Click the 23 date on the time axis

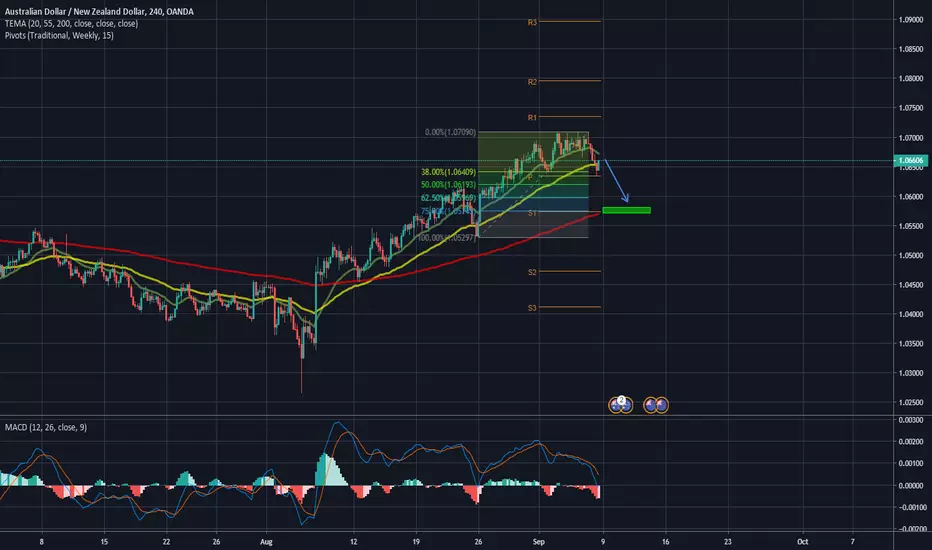point(728,542)
